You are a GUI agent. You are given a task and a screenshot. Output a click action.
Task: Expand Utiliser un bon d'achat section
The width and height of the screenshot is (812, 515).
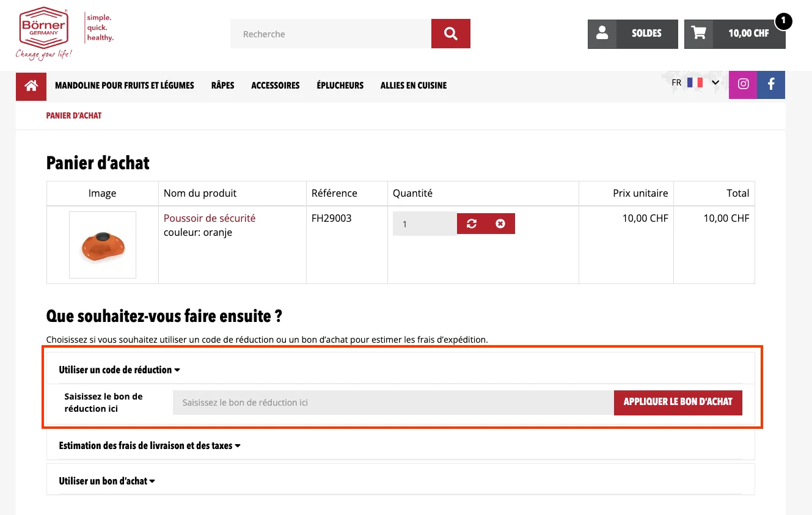(x=107, y=481)
